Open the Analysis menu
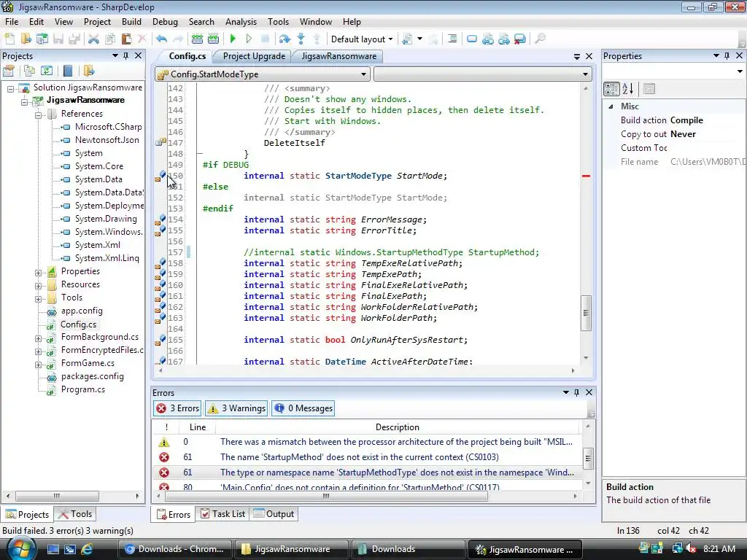This screenshot has width=747, height=560. (241, 22)
